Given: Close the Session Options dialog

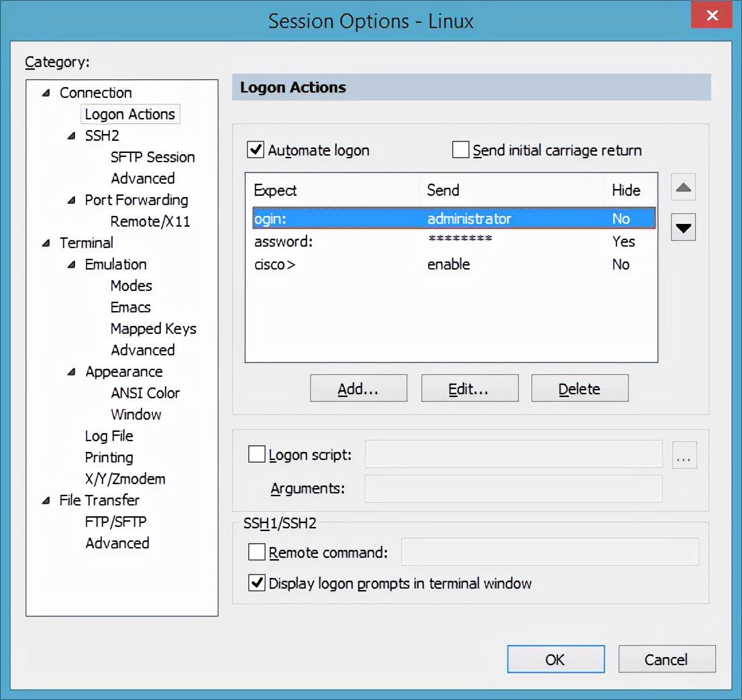Looking at the screenshot, I should [712, 15].
